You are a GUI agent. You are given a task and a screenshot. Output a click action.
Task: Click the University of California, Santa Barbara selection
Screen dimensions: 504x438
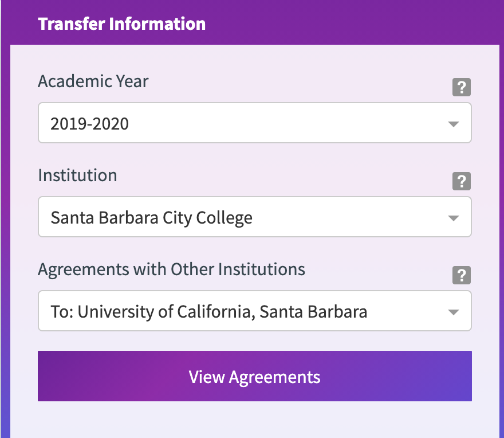point(254,311)
